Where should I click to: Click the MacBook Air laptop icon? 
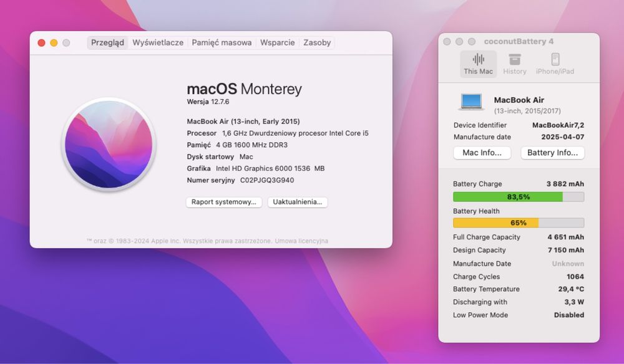point(472,102)
